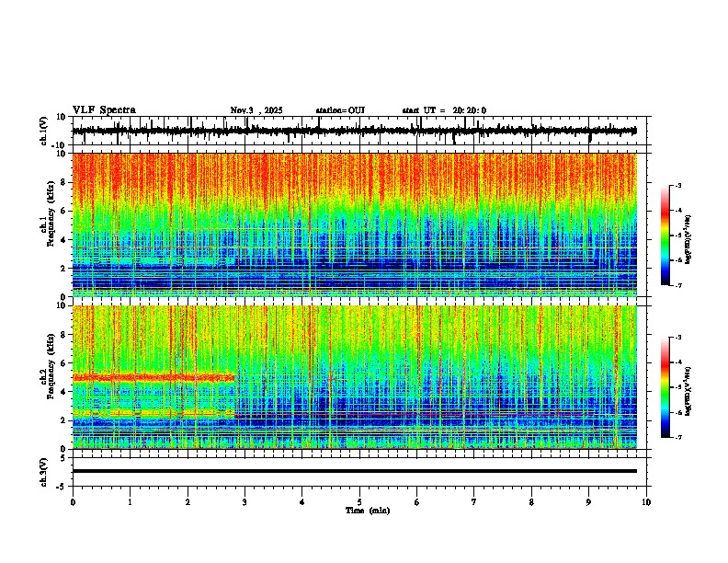Click time axis tick label 2
Screen dimensions: 728x563
coord(188,502)
